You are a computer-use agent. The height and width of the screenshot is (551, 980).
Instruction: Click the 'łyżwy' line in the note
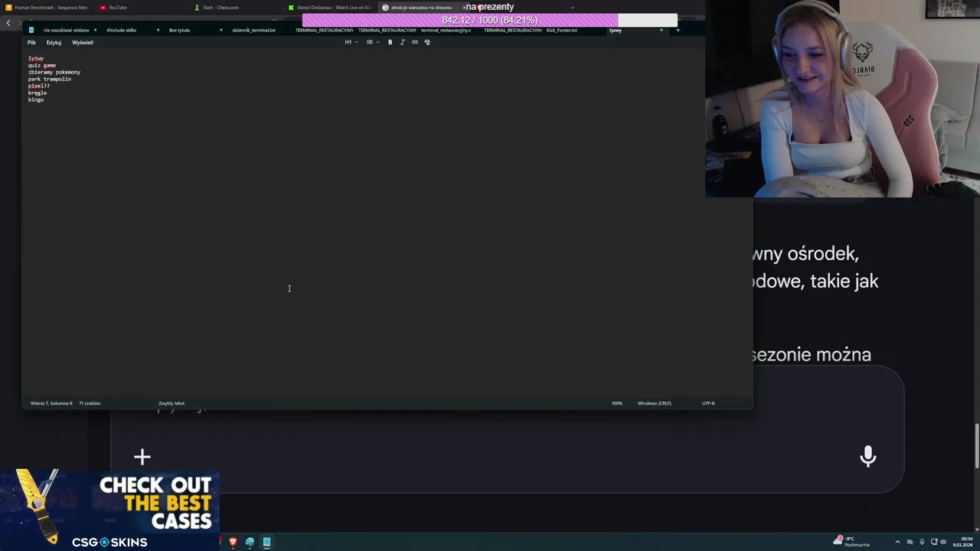pyautogui.click(x=36, y=58)
